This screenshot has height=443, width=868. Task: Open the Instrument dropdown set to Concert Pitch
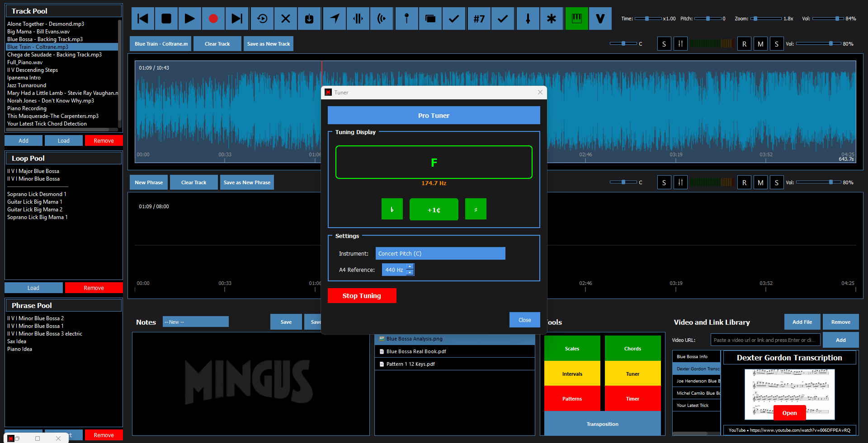tap(440, 253)
